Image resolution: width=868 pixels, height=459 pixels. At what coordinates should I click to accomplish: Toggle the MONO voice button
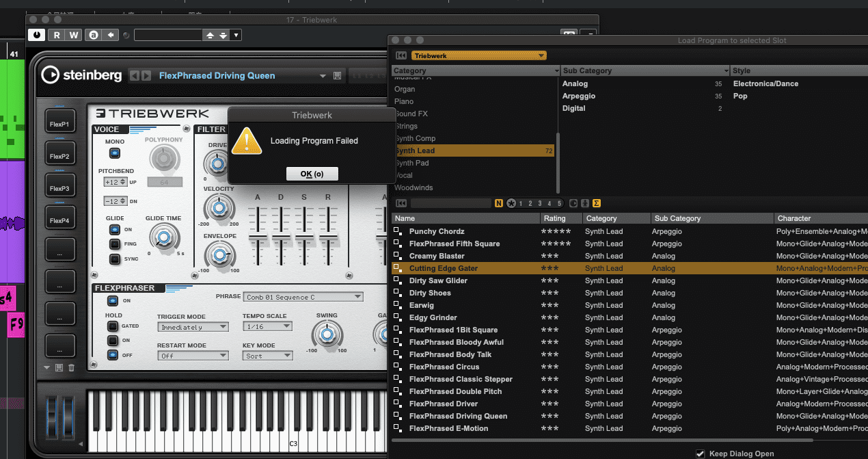tap(115, 153)
